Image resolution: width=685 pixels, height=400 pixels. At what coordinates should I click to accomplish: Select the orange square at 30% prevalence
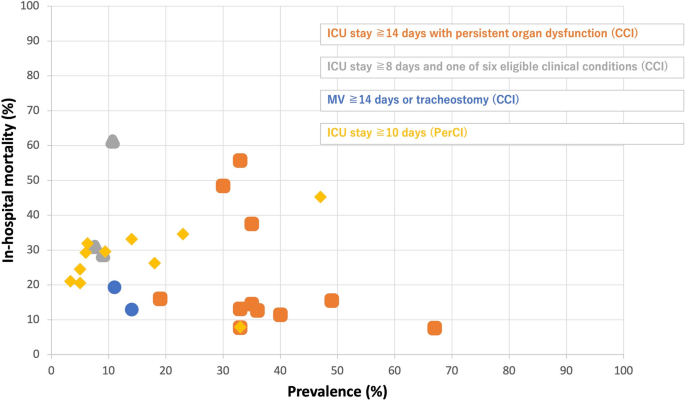tap(223, 186)
